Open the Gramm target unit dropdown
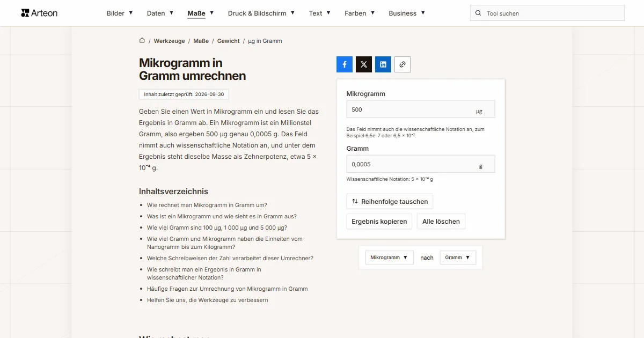 tap(458, 258)
